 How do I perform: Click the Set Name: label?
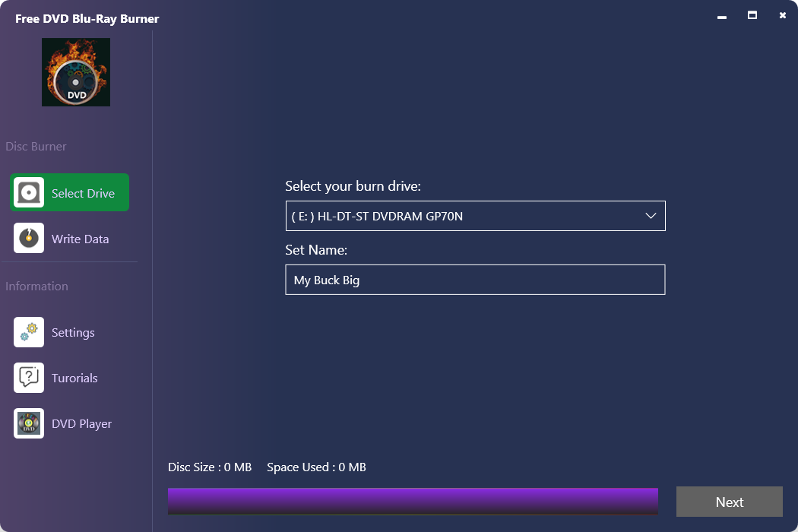[x=316, y=249]
